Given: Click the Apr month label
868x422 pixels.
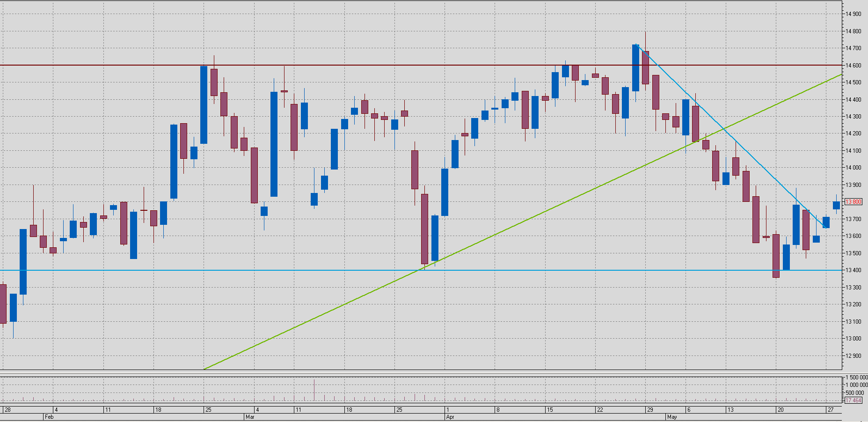Looking at the screenshot, I should pos(450,417).
